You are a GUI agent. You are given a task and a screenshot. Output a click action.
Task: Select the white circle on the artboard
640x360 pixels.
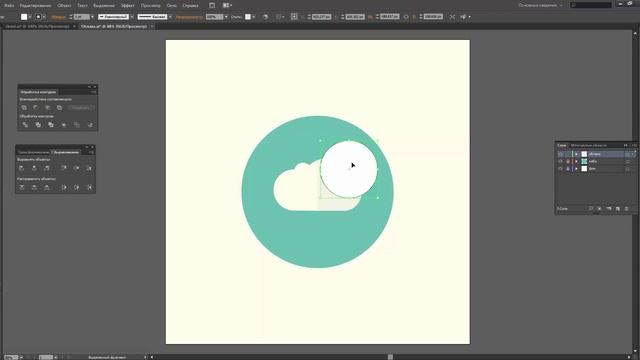click(349, 169)
